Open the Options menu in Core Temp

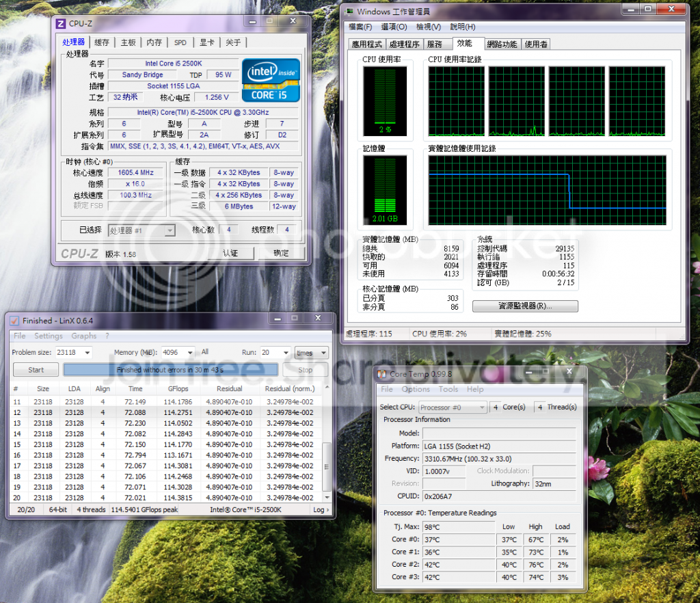point(416,389)
